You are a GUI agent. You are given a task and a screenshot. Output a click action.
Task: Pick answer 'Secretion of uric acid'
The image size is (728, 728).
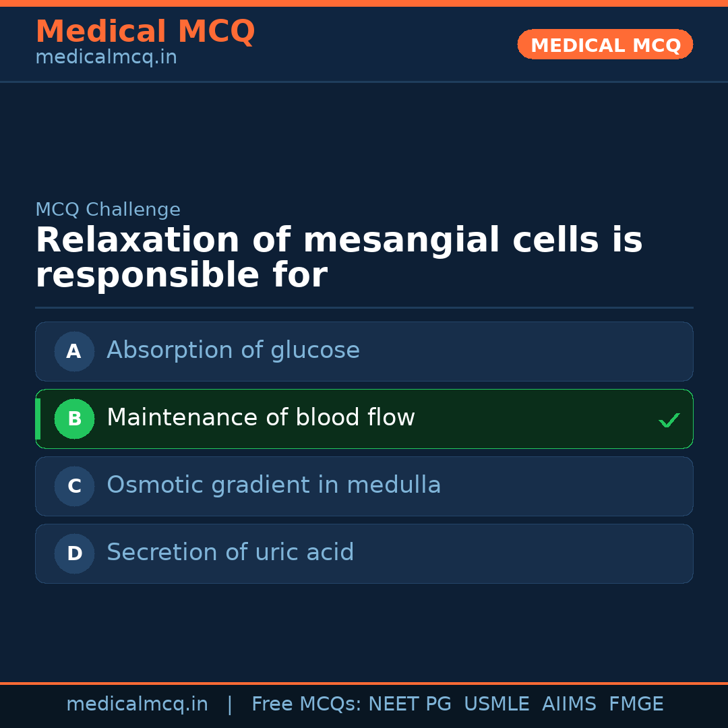[230, 552]
